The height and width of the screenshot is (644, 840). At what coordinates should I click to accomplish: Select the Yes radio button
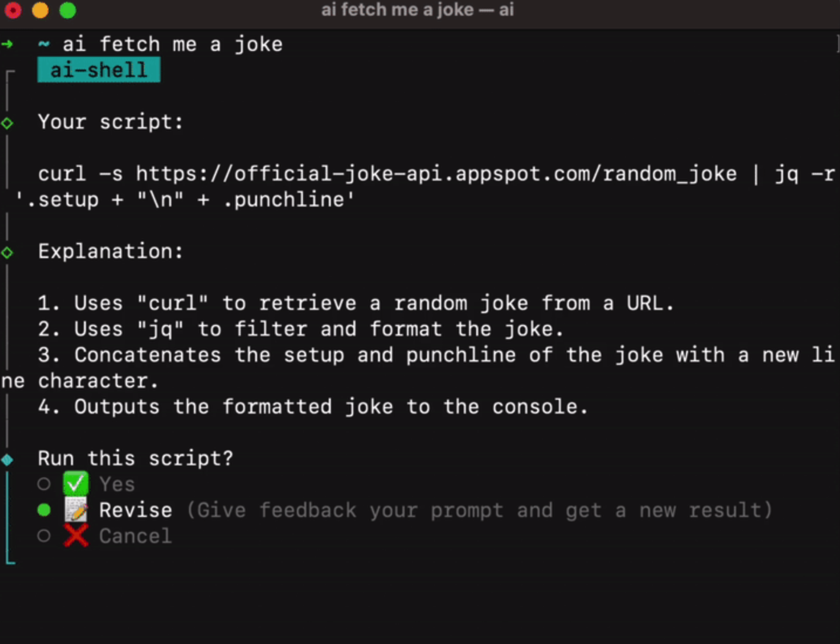point(44,484)
